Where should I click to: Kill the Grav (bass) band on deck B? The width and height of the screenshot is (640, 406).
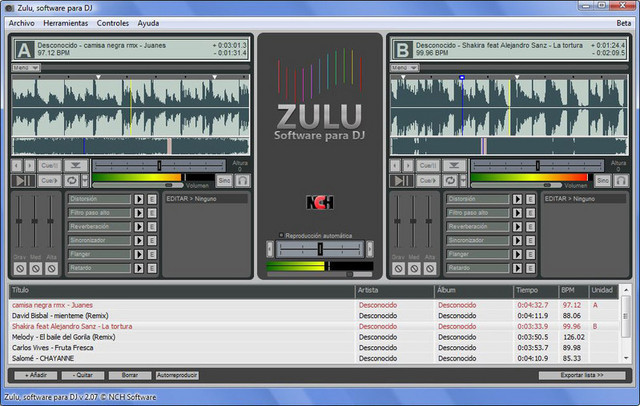[x=398, y=268]
